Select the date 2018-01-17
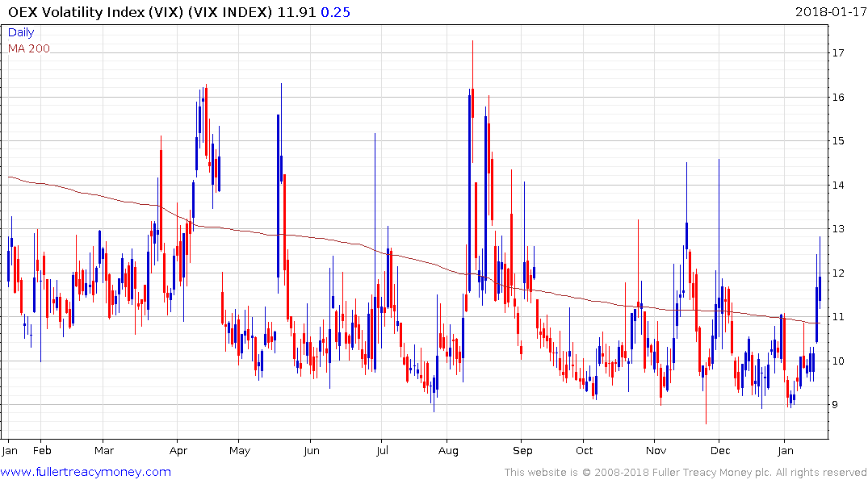 [x=830, y=12]
